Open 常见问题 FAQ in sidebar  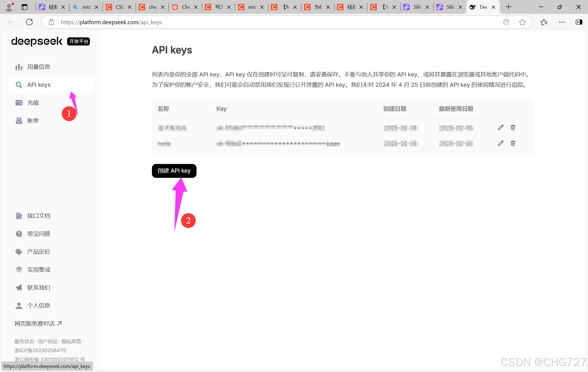[x=39, y=234]
